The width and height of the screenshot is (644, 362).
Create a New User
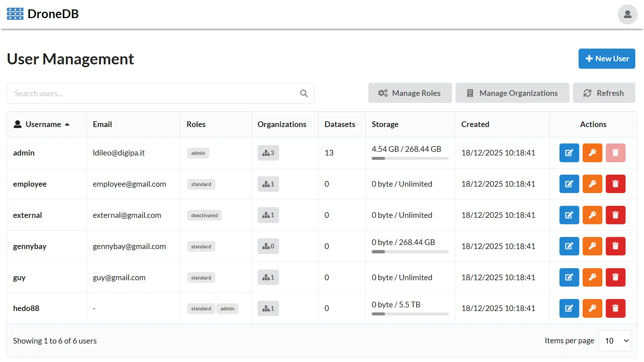[606, 59]
